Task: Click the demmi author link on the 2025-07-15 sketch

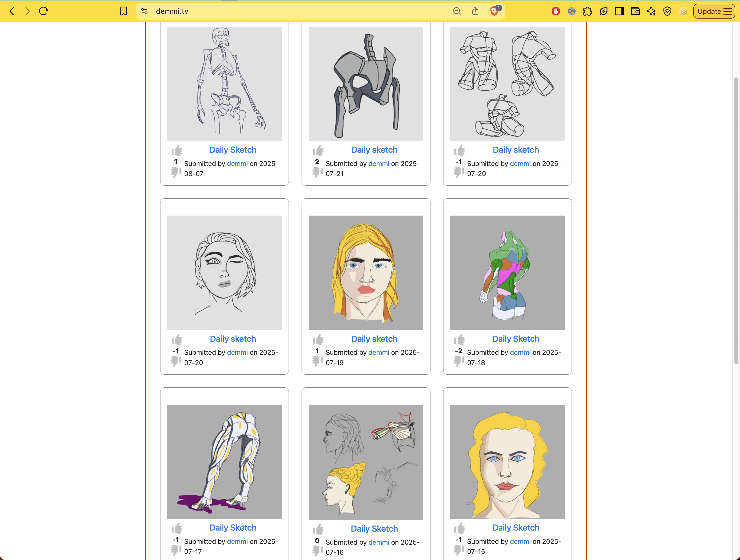Action: pos(520,541)
